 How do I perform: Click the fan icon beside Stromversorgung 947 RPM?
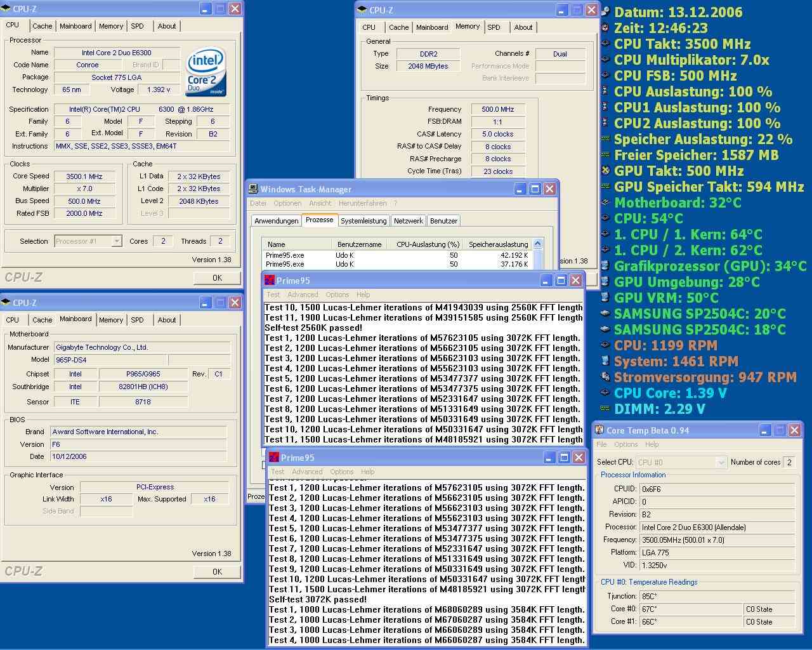tap(605, 376)
